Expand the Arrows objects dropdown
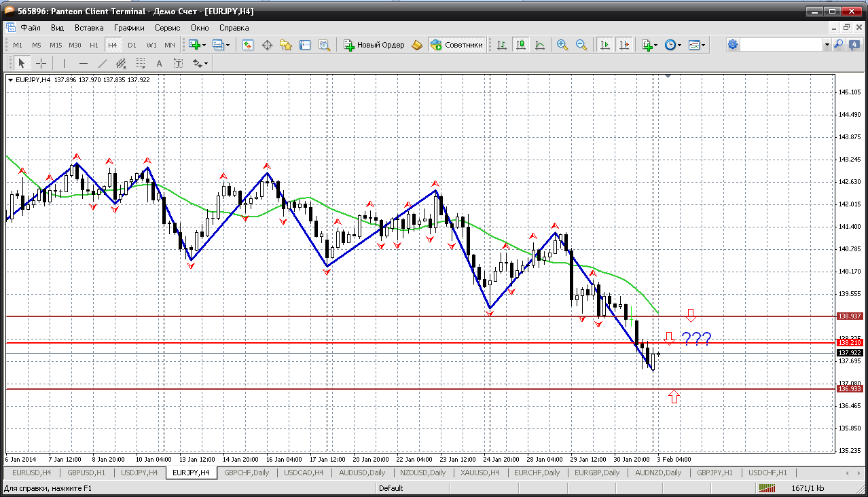Image resolution: width=868 pixels, height=497 pixels. point(205,63)
